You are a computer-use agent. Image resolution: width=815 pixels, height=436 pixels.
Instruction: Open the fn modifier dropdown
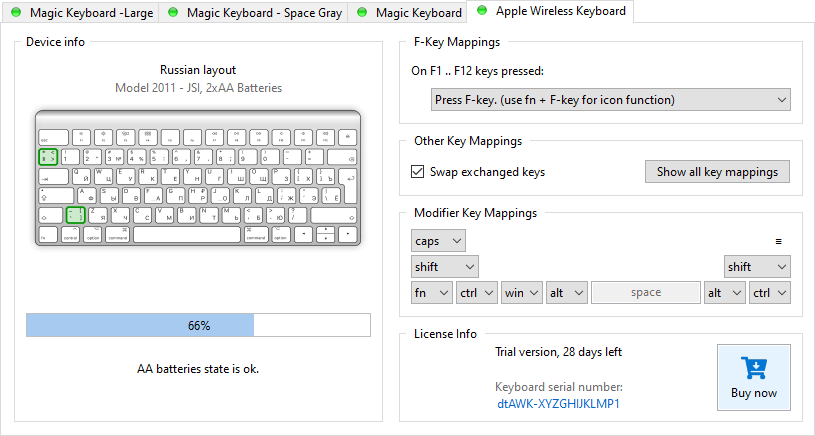coord(431,293)
